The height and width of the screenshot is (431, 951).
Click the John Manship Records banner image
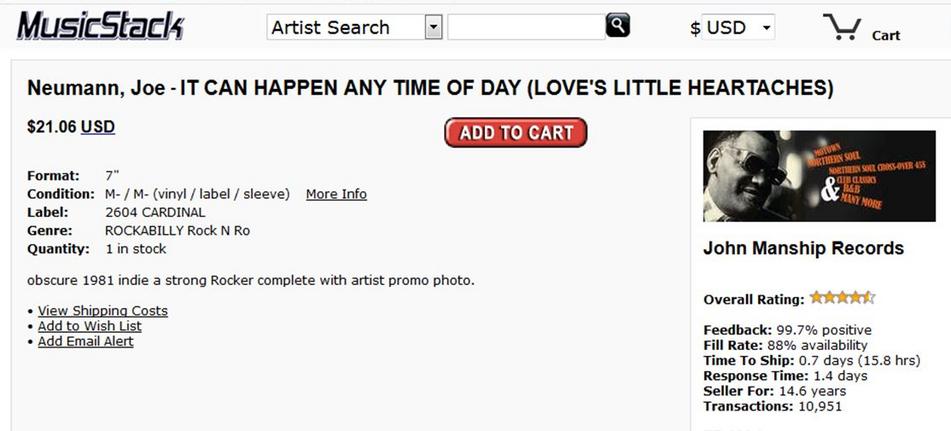coord(819,176)
